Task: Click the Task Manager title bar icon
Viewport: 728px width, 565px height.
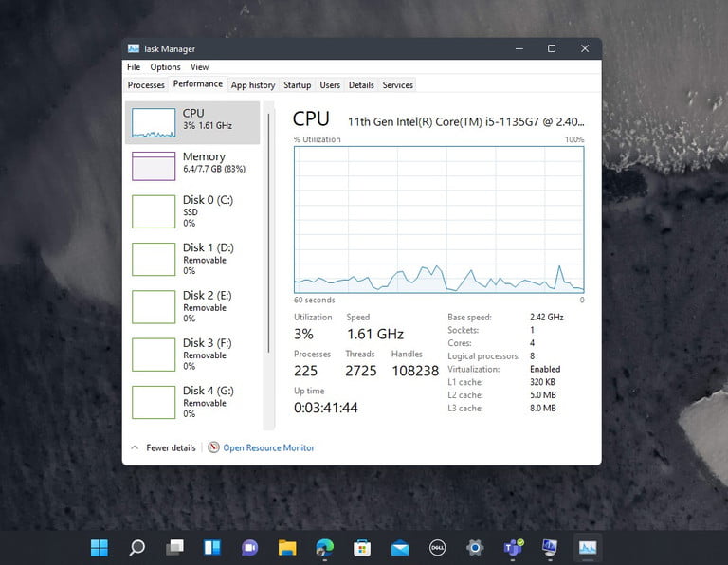Action: coord(134,48)
